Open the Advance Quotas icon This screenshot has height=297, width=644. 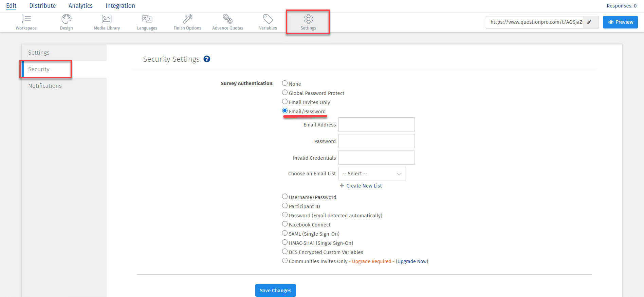pyautogui.click(x=227, y=19)
